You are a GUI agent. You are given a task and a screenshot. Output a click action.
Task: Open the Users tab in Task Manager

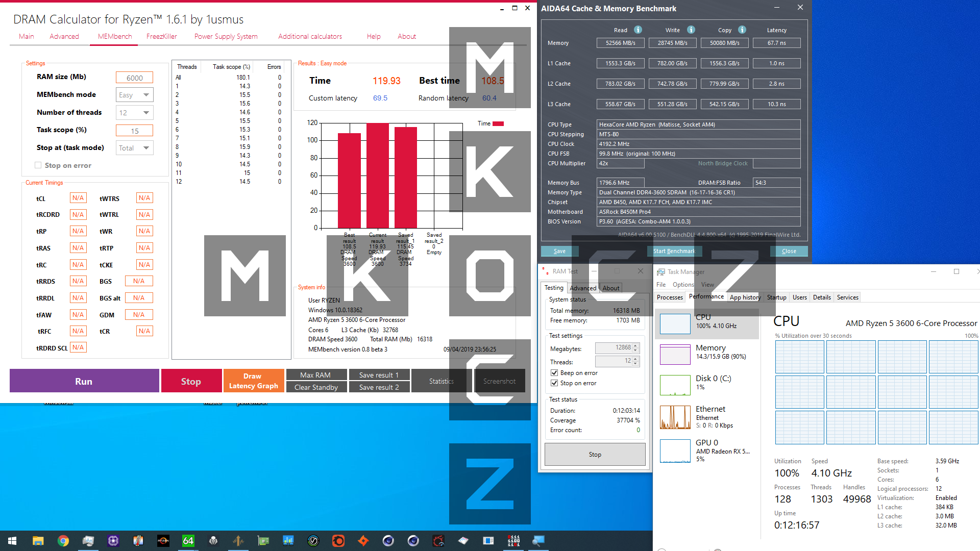(x=800, y=297)
